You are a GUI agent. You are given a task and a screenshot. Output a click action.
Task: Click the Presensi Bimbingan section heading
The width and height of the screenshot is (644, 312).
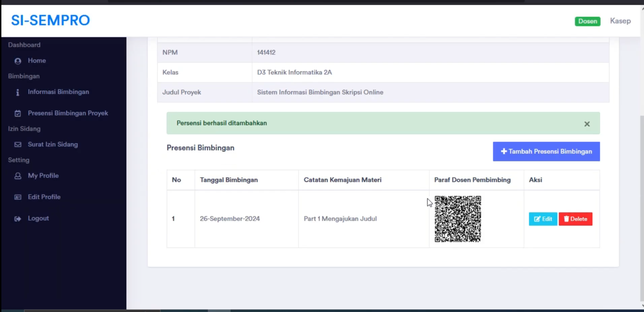200,148
